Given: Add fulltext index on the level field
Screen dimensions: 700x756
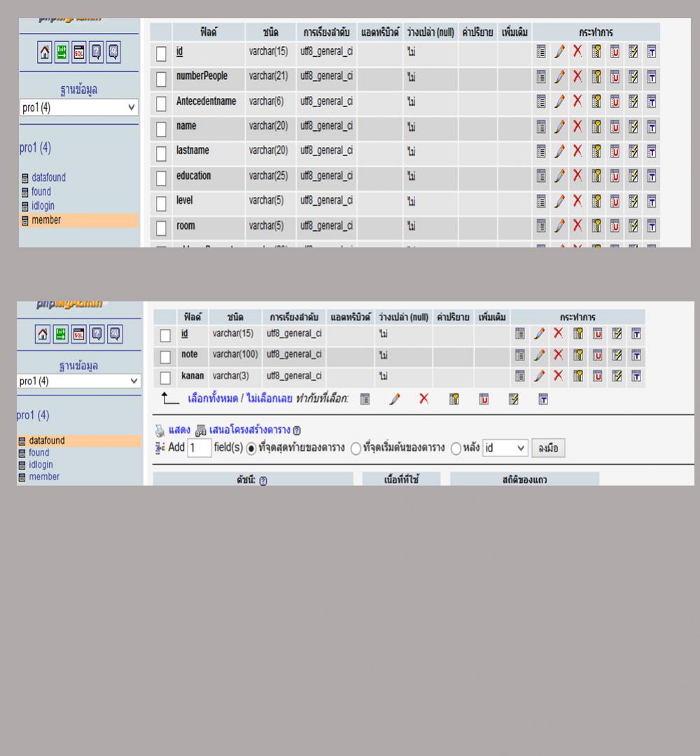Looking at the screenshot, I should 651,201.
